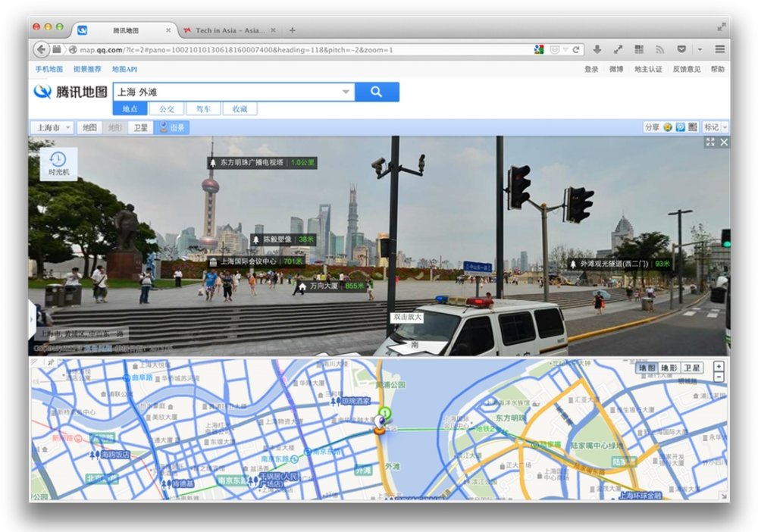758x532 pixels.
Task: Open the search box suggestion dropdown arrow
Action: [346, 92]
